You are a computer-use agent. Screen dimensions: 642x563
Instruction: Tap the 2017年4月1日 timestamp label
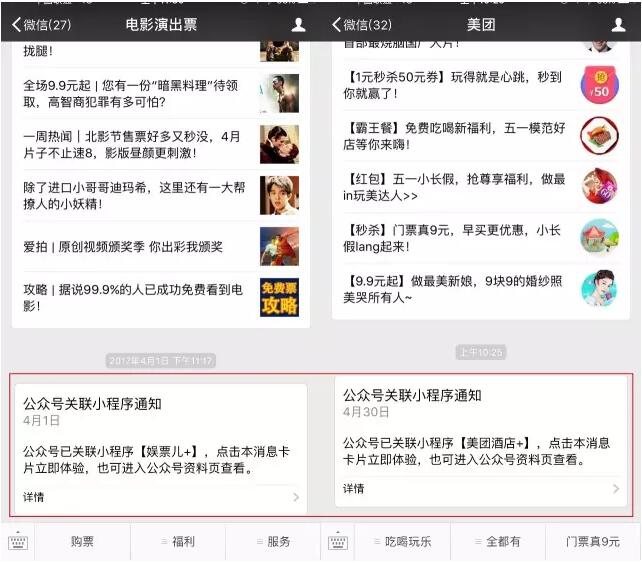point(160,361)
